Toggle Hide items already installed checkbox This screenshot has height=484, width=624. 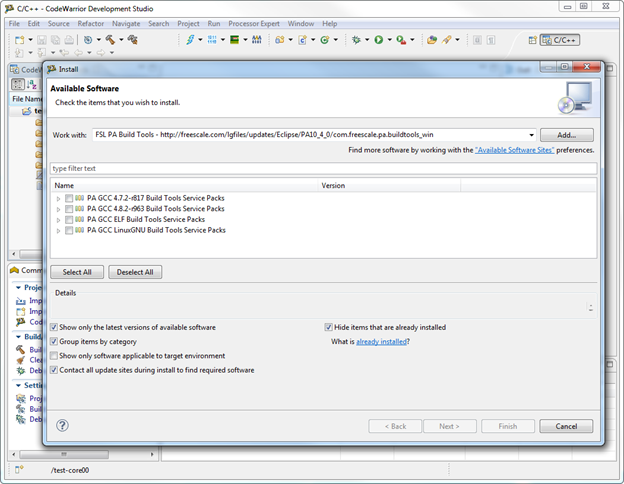(x=328, y=328)
